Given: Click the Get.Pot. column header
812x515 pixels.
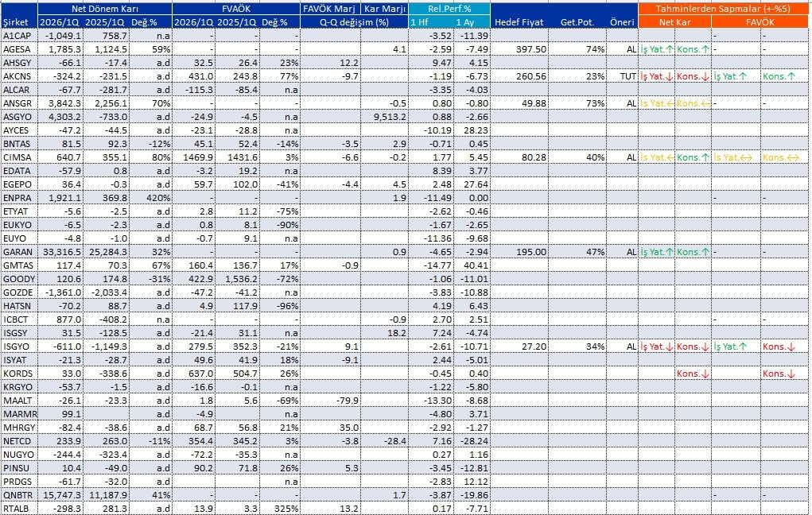Looking at the screenshot, I should point(577,22).
